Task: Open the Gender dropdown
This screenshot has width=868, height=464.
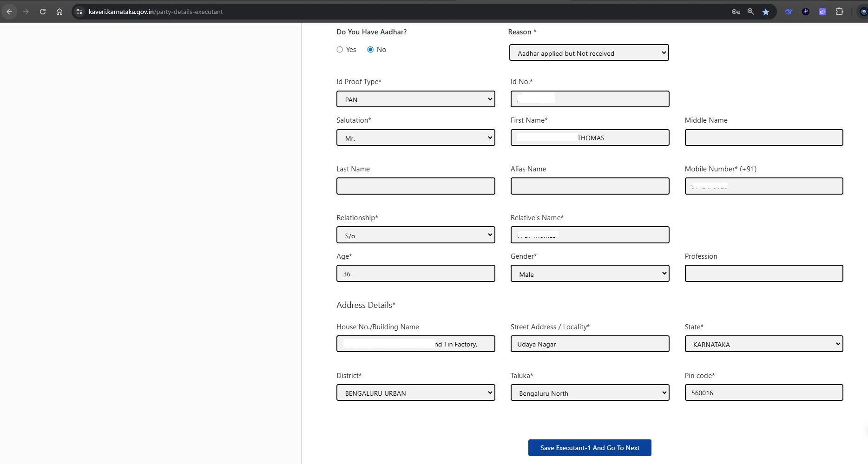Action: (x=589, y=274)
